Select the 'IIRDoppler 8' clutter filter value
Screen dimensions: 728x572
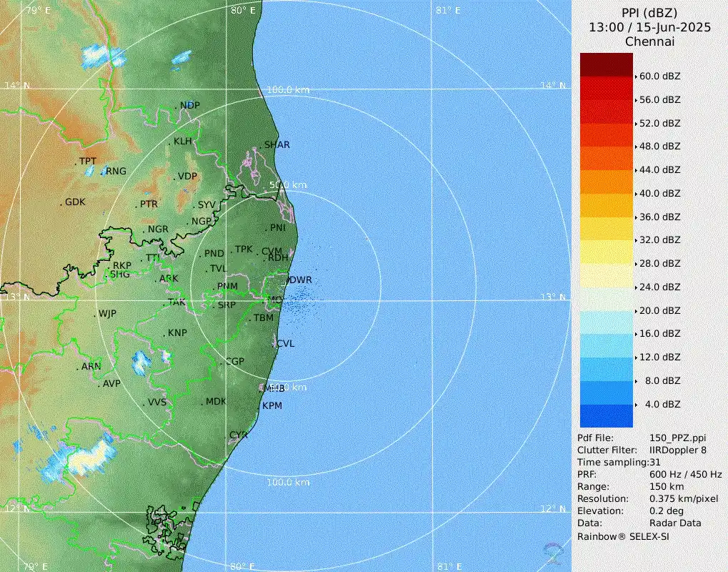(x=678, y=450)
